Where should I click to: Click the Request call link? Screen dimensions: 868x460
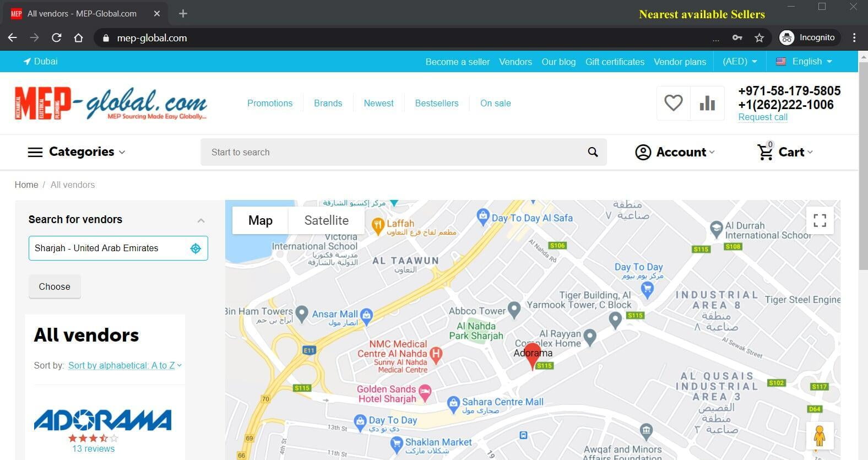(763, 117)
